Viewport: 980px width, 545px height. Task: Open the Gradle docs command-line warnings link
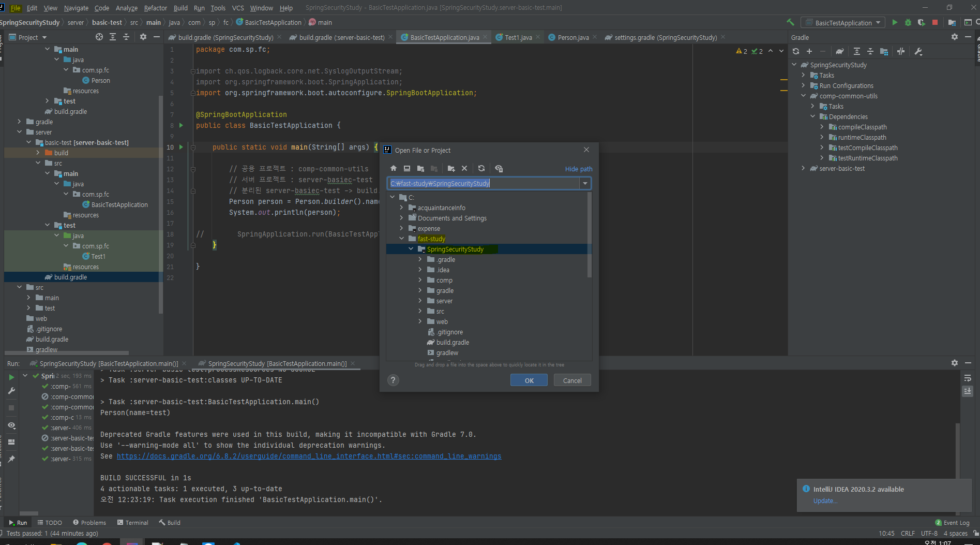point(309,456)
